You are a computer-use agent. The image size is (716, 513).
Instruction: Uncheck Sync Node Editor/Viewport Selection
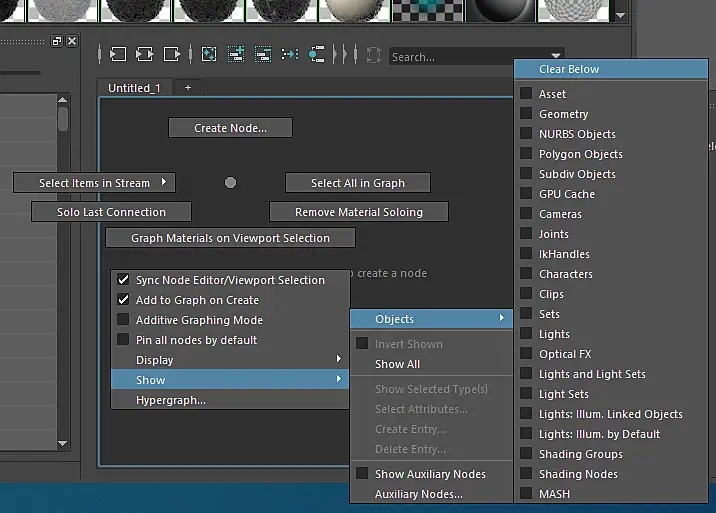click(x=123, y=280)
